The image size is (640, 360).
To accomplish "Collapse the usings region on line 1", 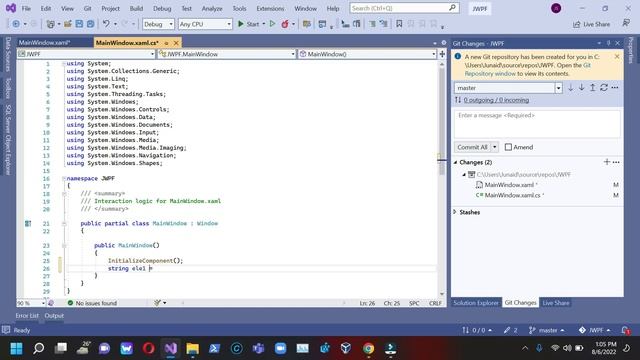I will pos(64,64).
